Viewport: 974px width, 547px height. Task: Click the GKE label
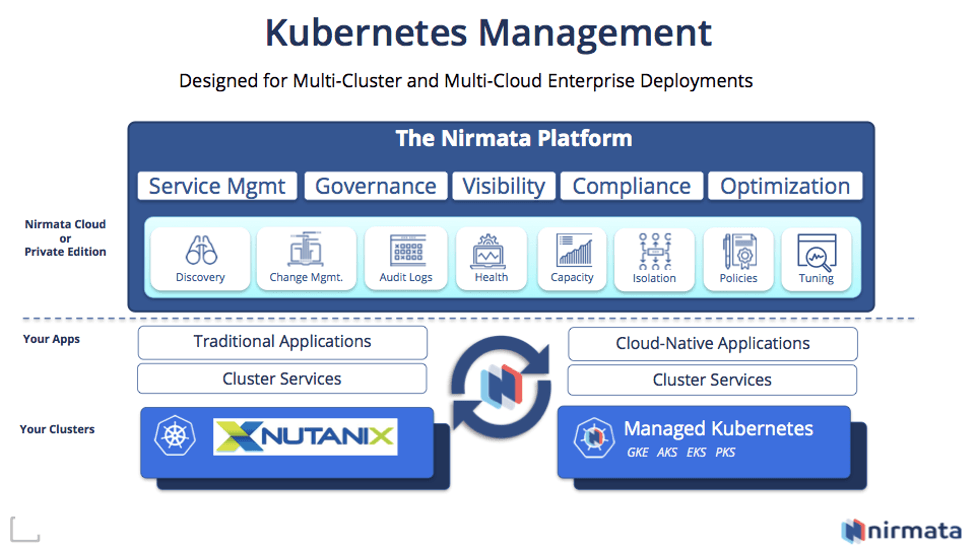(x=637, y=453)
